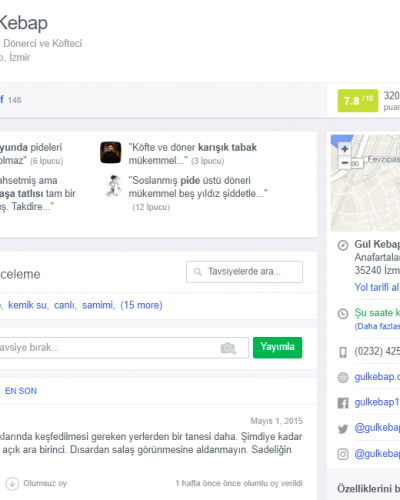This screenshot has height=500, width=400.
Task: Zoom out on the map
Action: [x=345, y=163]
